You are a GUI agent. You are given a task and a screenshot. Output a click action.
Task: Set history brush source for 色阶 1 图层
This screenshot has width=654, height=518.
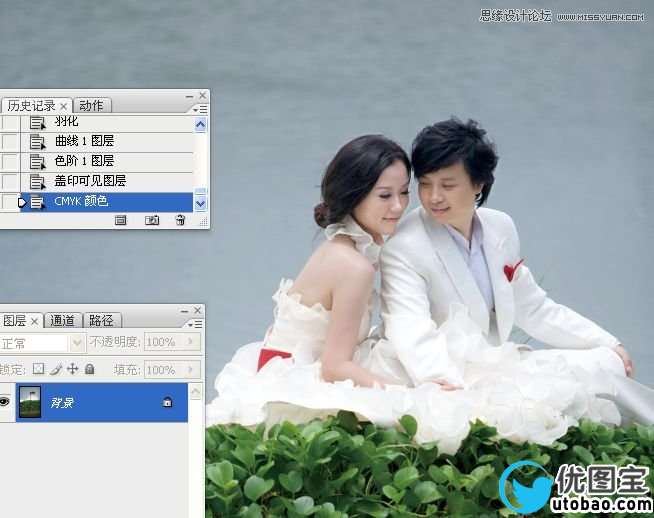click(x=10, y=161)
